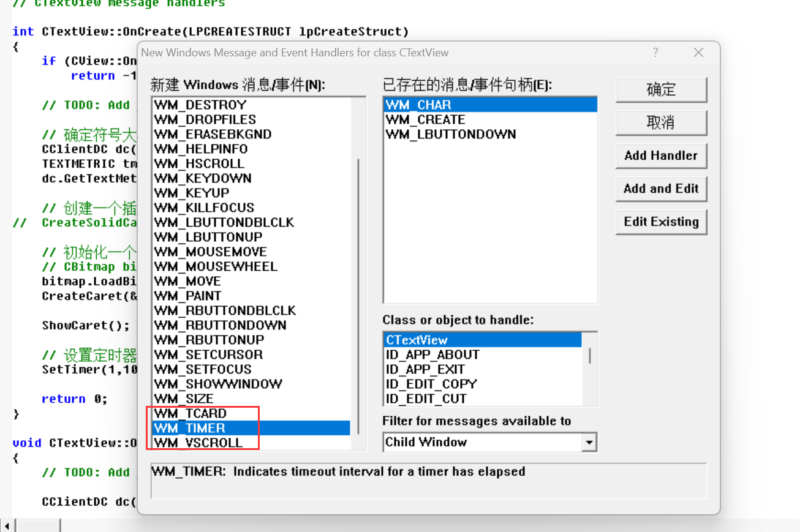This screenshot has height=532, width=800.
Task: Select WM_KILLFOCUS message
Action: pos(251,208)
